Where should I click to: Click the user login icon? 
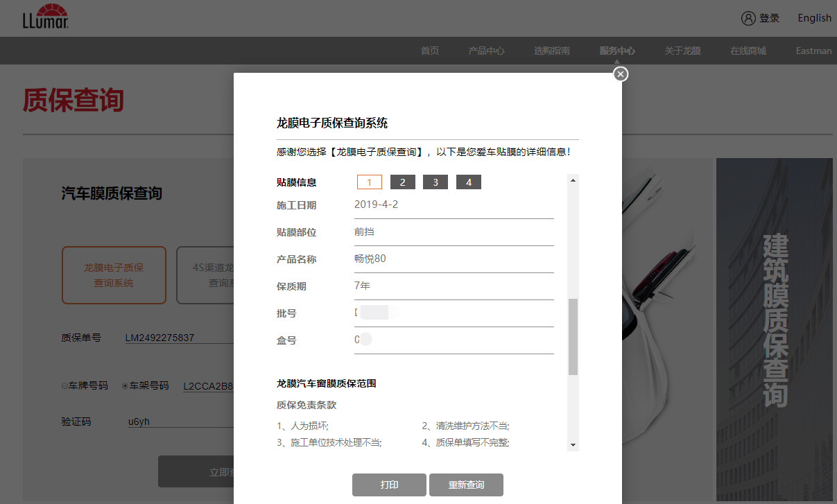click(748, 18)
